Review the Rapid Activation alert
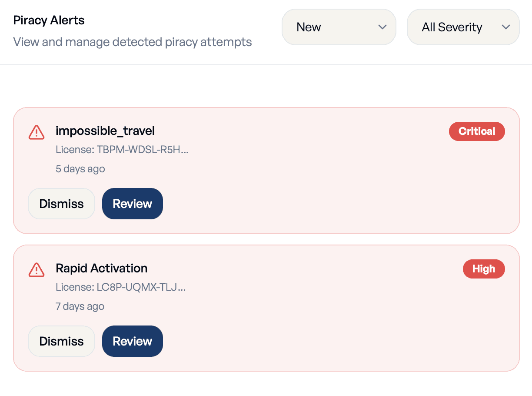This screenshot has height=396, width=532. click(x=133, y=341)
